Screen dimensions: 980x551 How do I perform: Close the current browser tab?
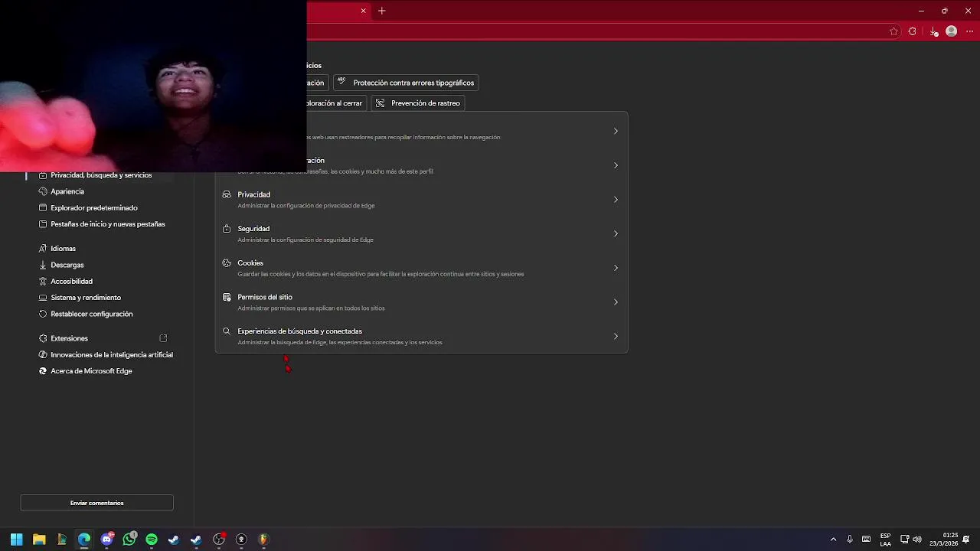[364, 11]
